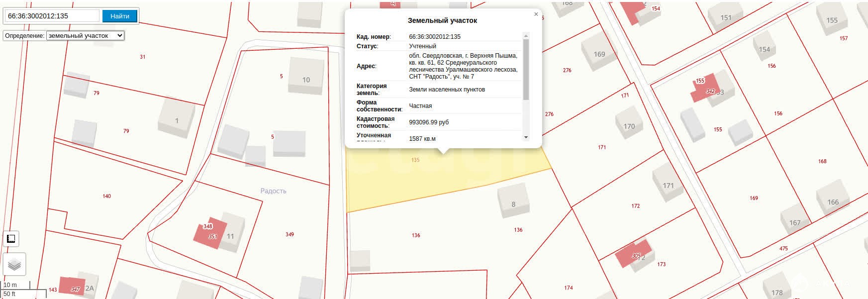Screen dimensions: 868x299
Task: Open the measurement ruler tool
Action: pos(11,239)
